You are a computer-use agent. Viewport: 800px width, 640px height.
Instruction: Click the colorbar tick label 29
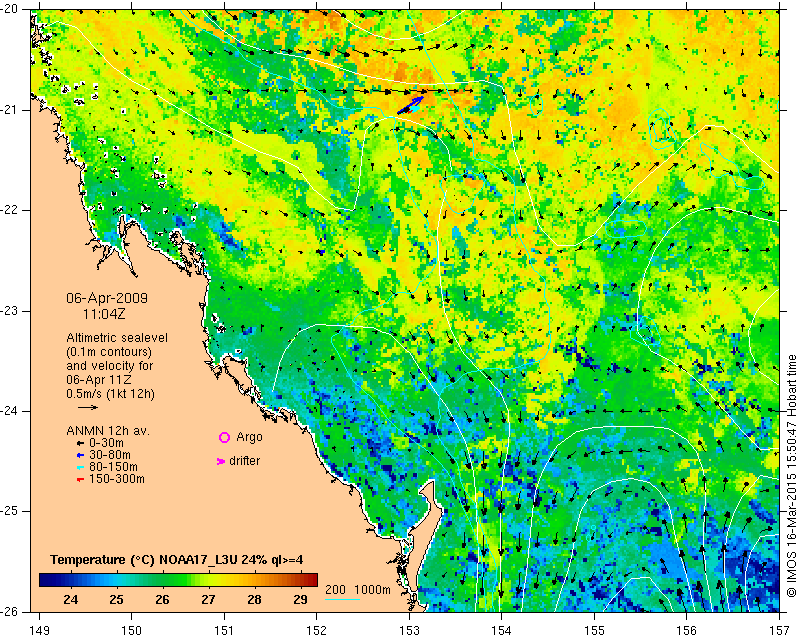click(300, 599)
